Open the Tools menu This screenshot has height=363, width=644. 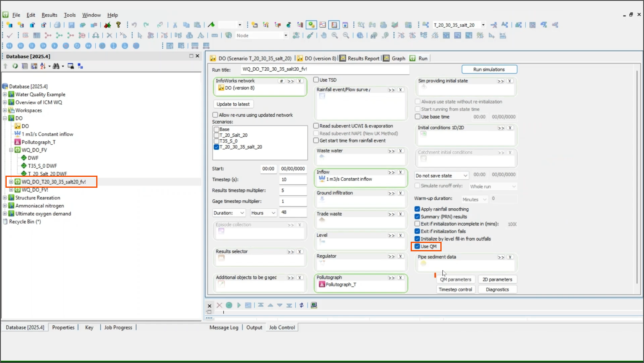69,15
